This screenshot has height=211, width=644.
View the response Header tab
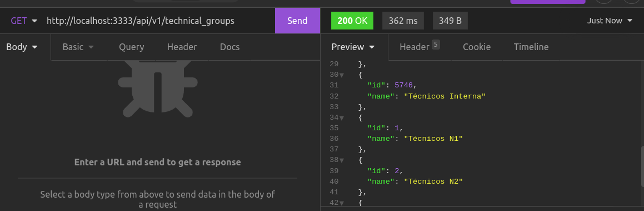(x=420, y=46)
